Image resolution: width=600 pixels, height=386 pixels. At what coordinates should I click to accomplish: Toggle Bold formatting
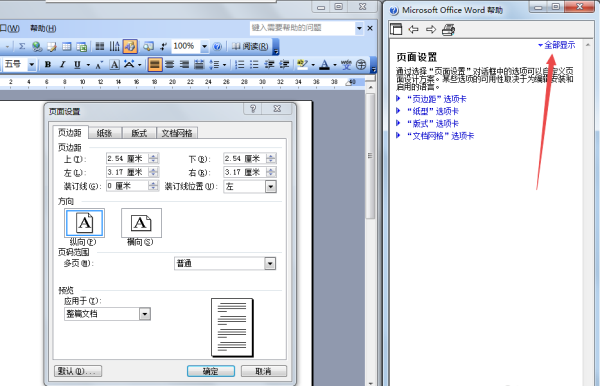(48, 65)
